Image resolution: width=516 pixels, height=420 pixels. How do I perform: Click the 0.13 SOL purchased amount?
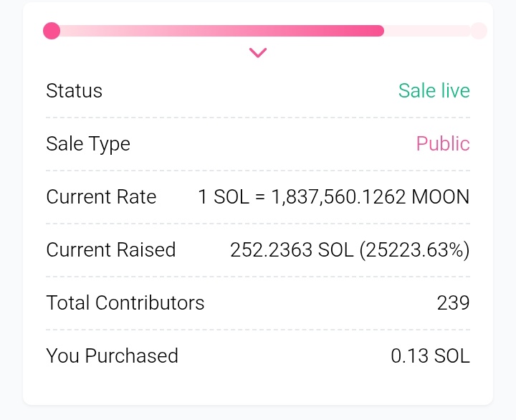coord(430,356)
